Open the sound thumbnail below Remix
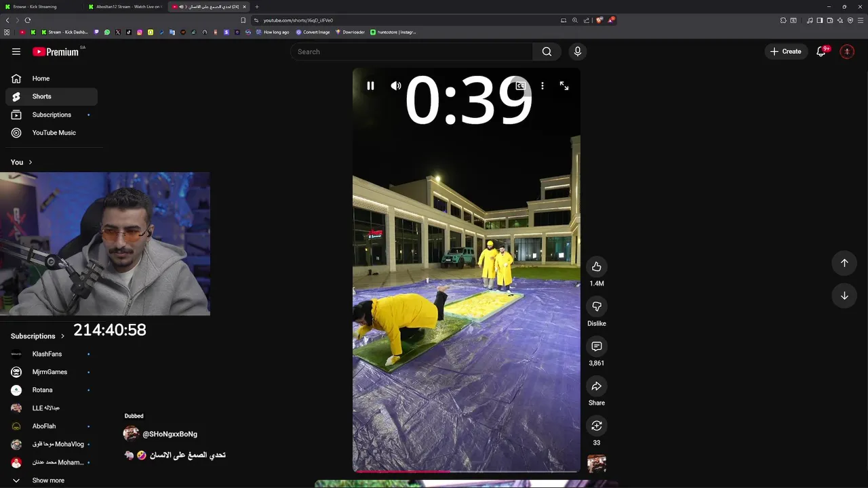This screenshot has height=488, width=868. pyautogui.click(x=597, y=464)
